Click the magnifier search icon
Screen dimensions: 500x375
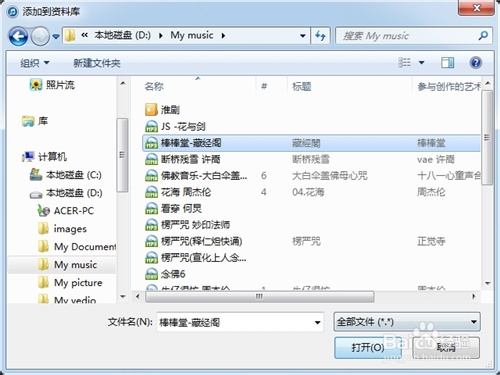coord(483,35)
